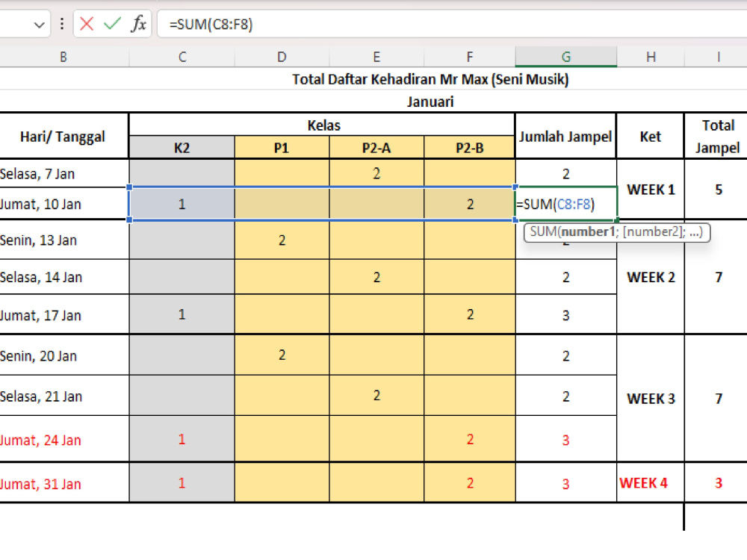The image size is (747, 560).
Task: Select the P1 value 2 on Senin, 13 Jan
Action: 282,240
